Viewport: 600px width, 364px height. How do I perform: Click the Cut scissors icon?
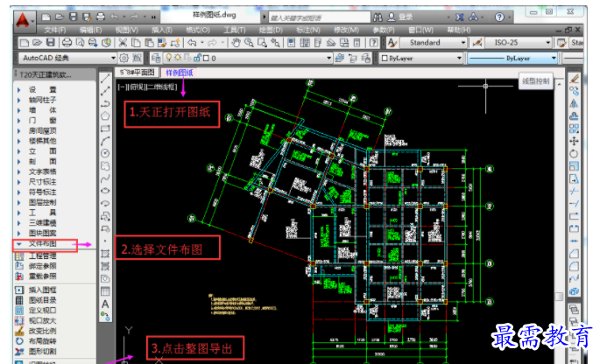123,43
